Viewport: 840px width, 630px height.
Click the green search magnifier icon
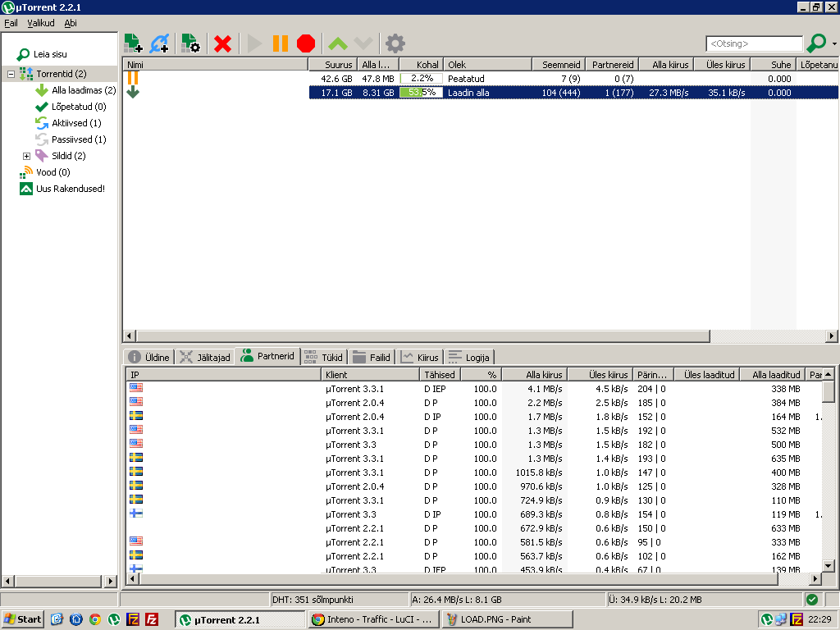click(x=816, y=43)
